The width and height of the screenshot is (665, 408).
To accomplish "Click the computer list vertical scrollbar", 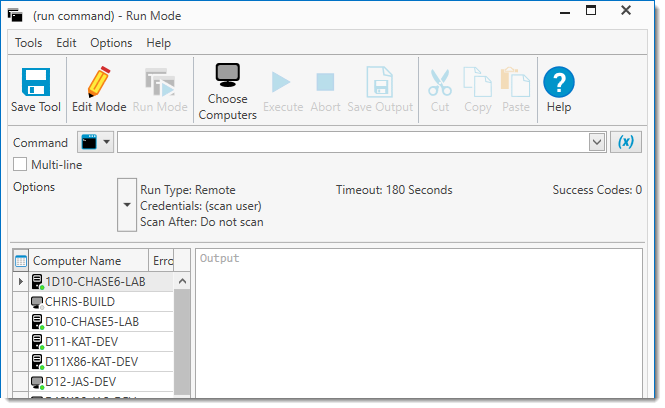I will click(182, 340).
